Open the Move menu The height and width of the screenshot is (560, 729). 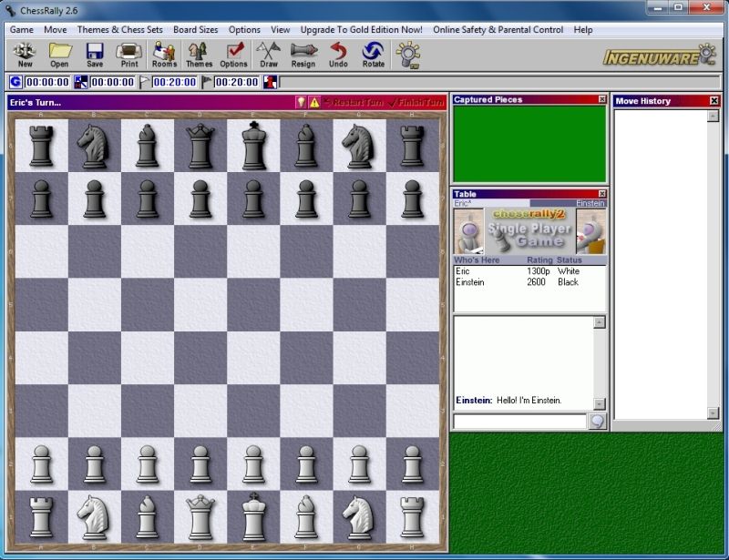tap(56, 29)
